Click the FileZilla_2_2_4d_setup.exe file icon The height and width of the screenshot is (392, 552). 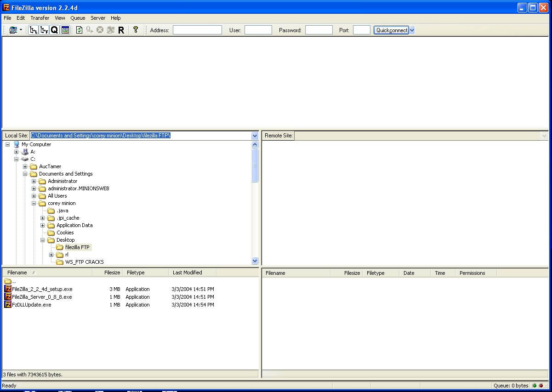(8, 289)
